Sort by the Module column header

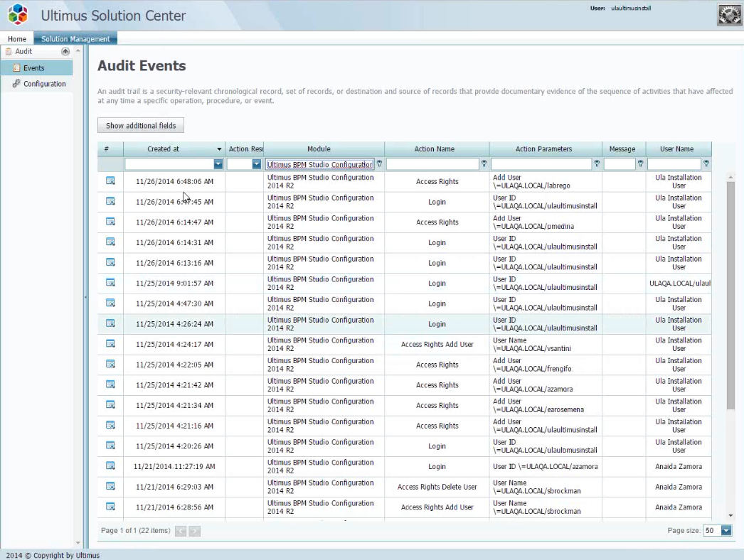pos(324,149)
